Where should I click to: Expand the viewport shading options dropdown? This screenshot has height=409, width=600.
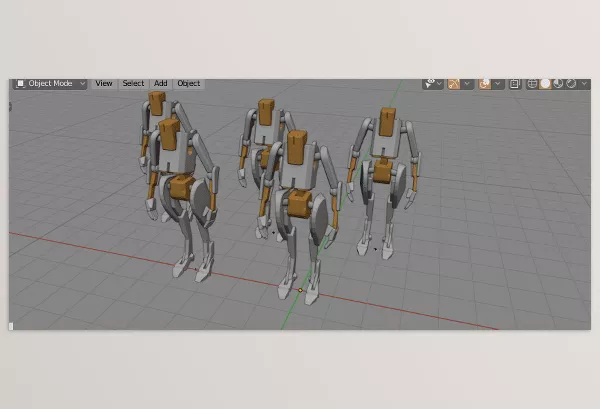pos(584,83)
